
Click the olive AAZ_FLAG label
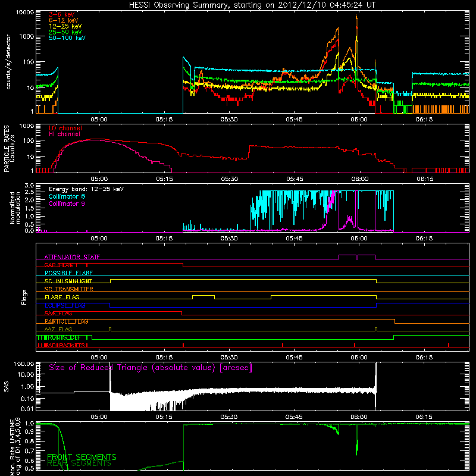pyautogui.click(x=58, y=329)
